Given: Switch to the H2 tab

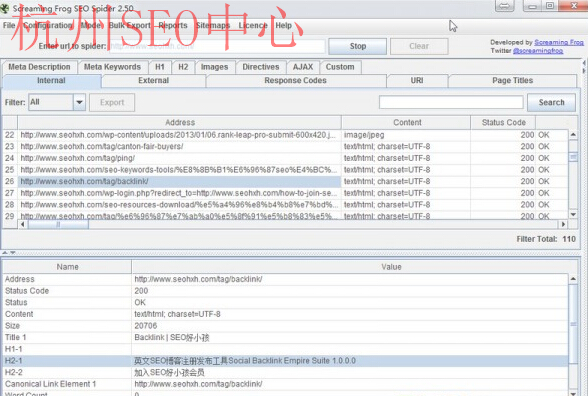Looking at the screenshot, I should pyautogui.click(x=183, y=67).
